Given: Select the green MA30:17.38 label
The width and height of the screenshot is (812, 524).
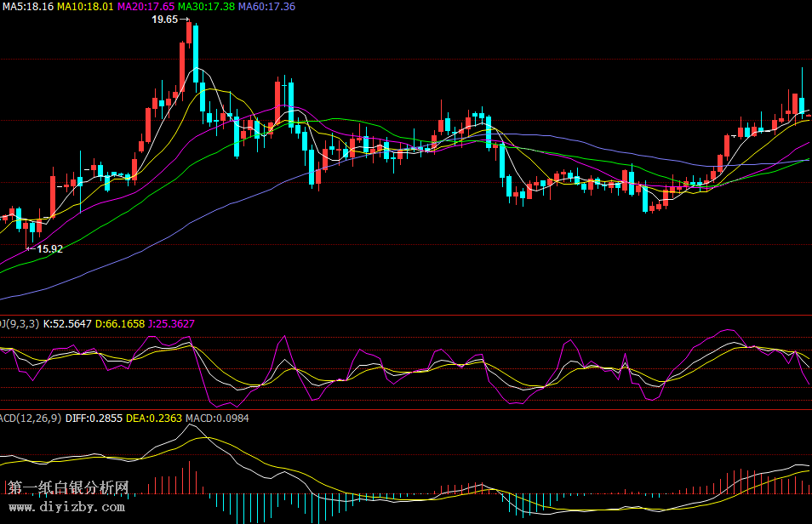Looking at the screenshot, I should coord(206,6).
